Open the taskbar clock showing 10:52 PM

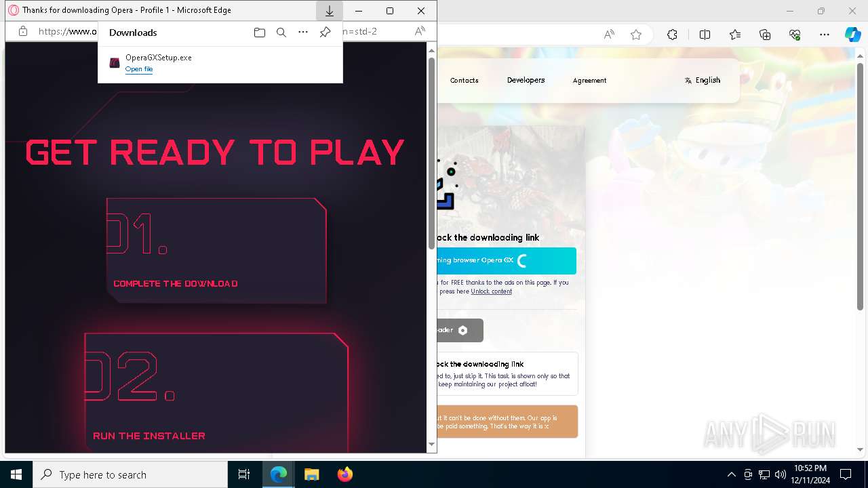point(810,474)
